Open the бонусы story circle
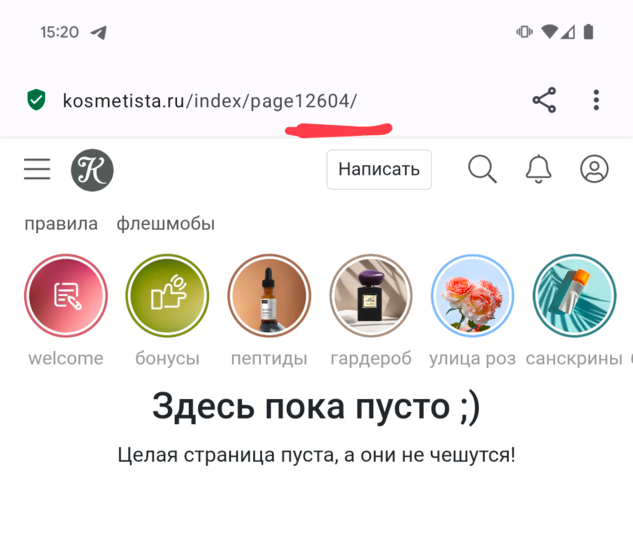 pos(167,295)
